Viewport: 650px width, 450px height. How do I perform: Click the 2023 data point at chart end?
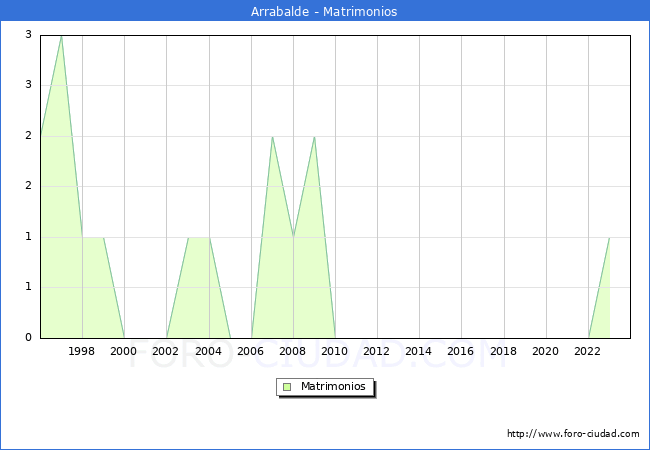click(609, 237)
